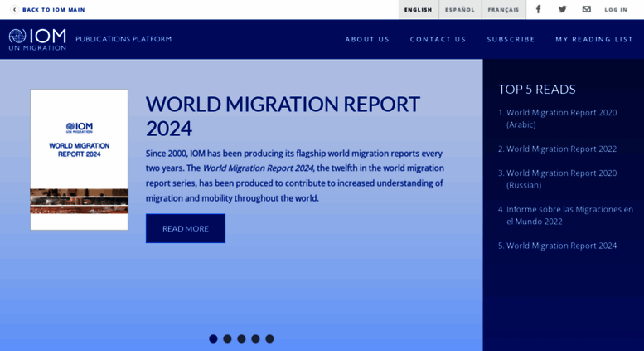Click the TOP 5 READS heading

pos(537,89)
